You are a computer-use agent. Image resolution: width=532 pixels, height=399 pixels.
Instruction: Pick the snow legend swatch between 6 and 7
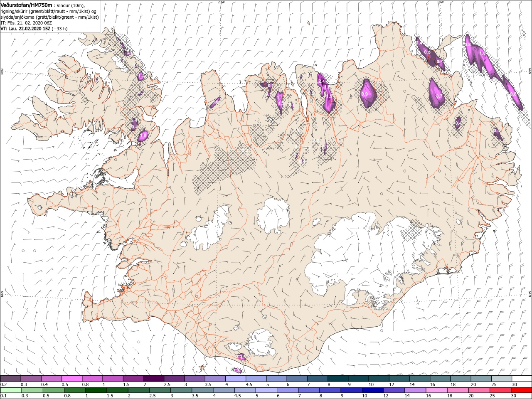point(297,378)
